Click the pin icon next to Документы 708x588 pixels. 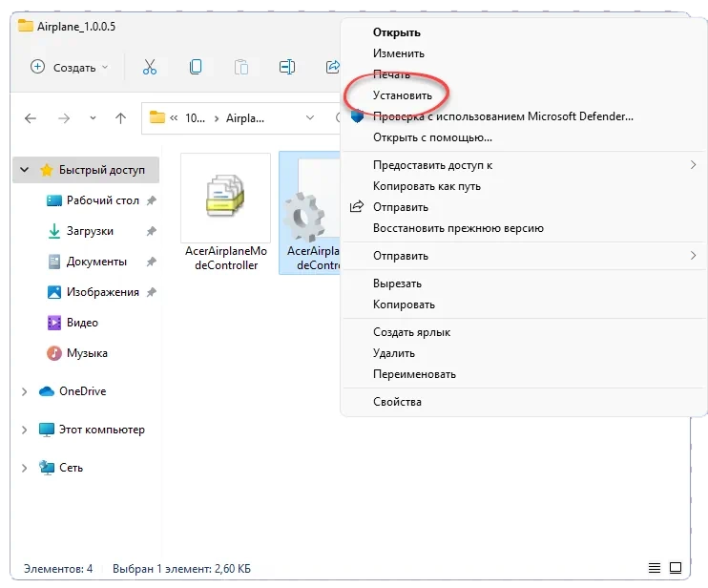pos(152,262)
